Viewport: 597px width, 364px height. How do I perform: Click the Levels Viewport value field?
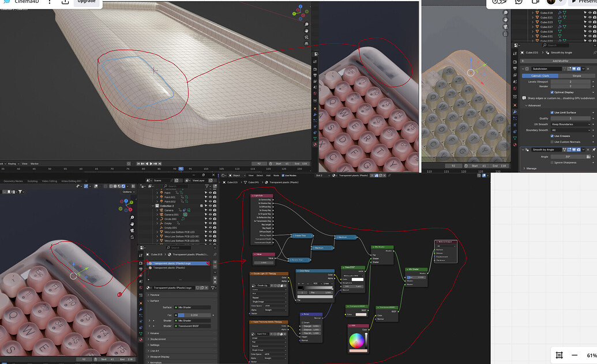coord(570,82)
